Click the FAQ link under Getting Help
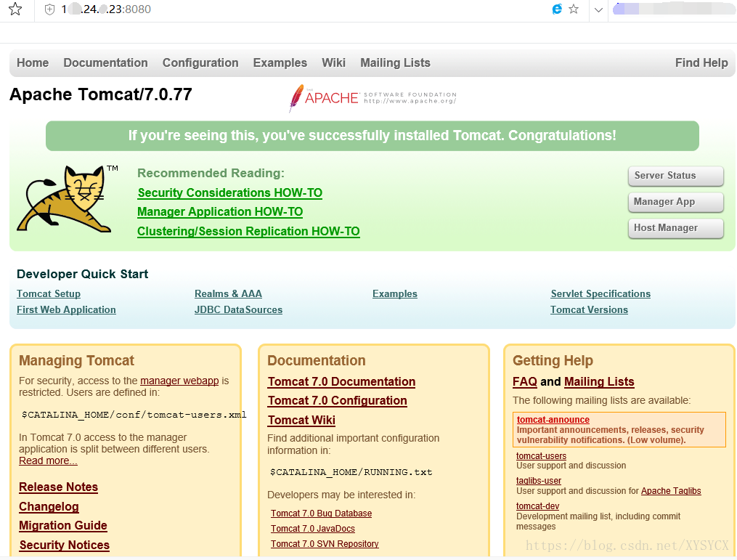 [524, 382]
